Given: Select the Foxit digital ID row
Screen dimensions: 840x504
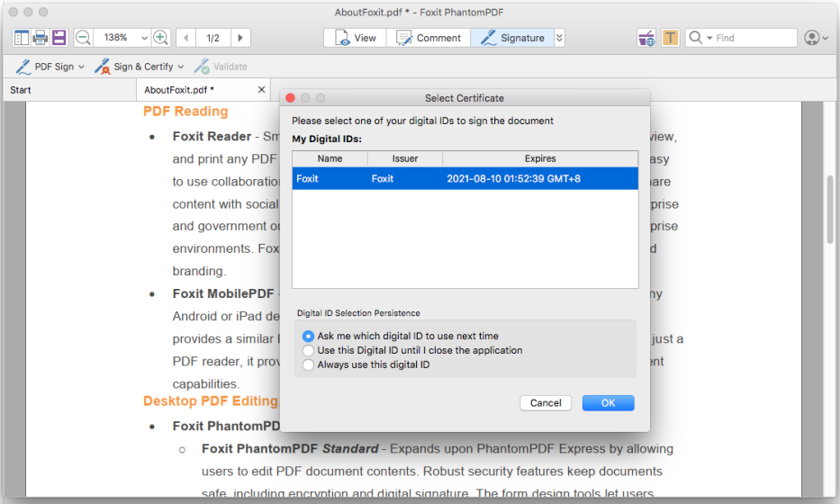Looking at the screenshot, I should pos(465,178).
